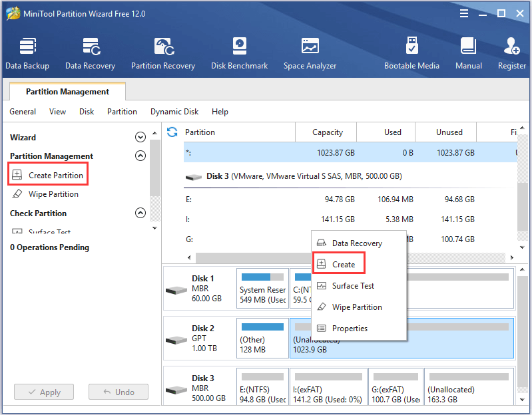Open the Partition menu
532x415 pixels.
click(x=122, y=112)
